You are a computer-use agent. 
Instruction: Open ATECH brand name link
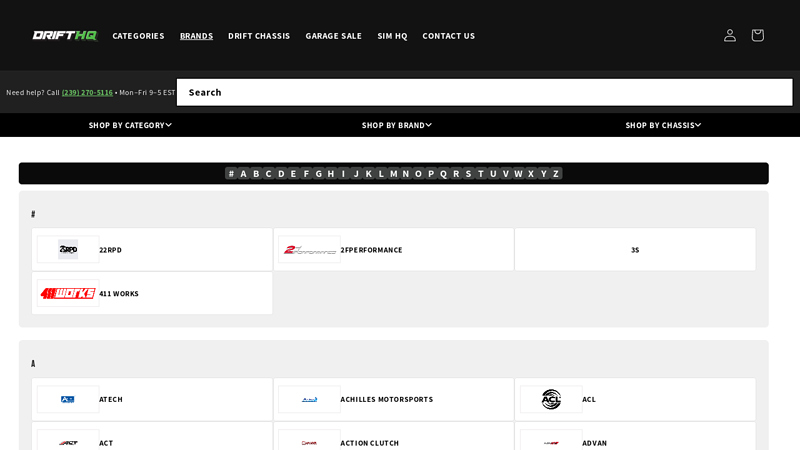click(x=111, y=399)
